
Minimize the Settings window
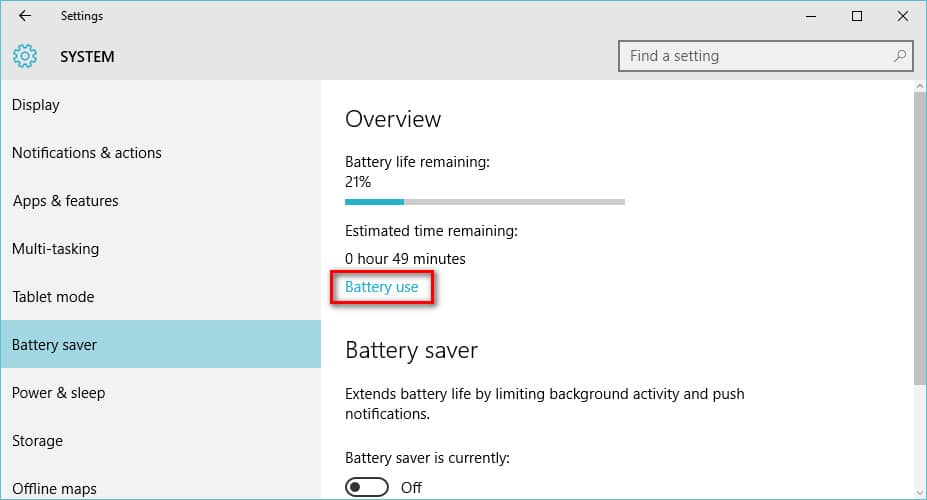pos(811,16)
